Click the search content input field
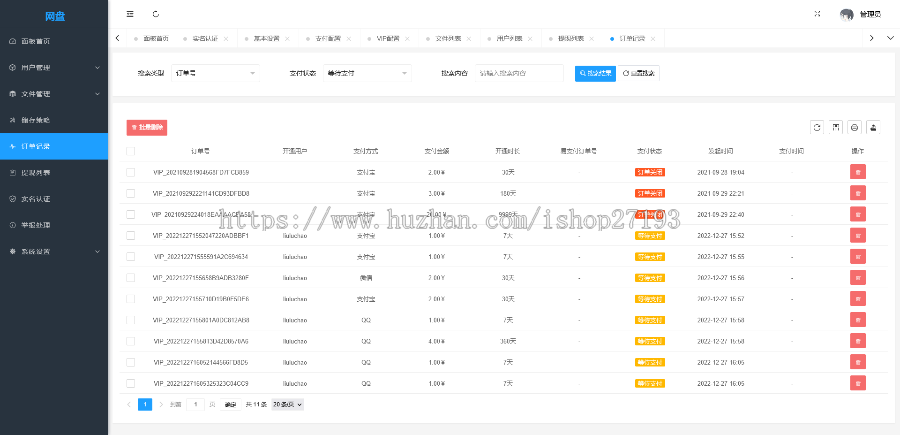Screen dimensions: 900x435 (519, 73)
